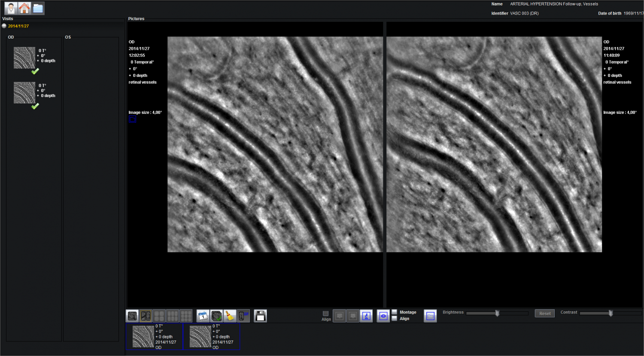644x356 pixels.
Task: Open the file folder browser
Action: [x=38, y=7]
